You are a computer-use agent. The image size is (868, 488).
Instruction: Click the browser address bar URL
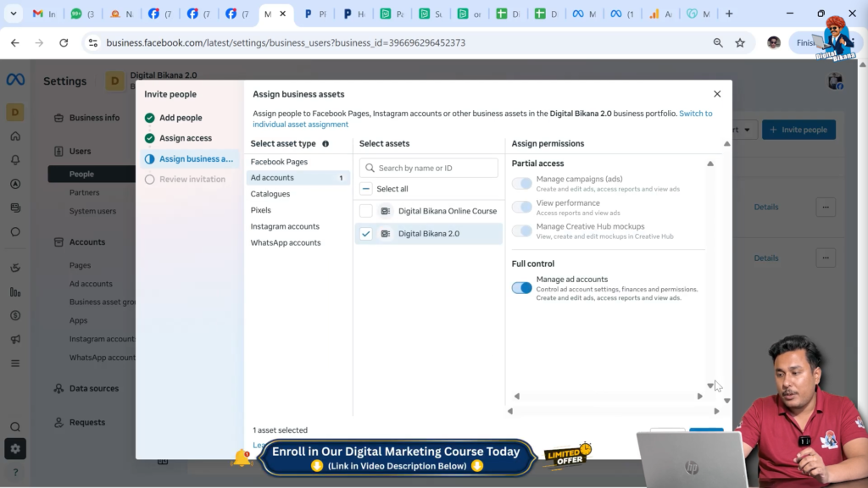point(286,42)
